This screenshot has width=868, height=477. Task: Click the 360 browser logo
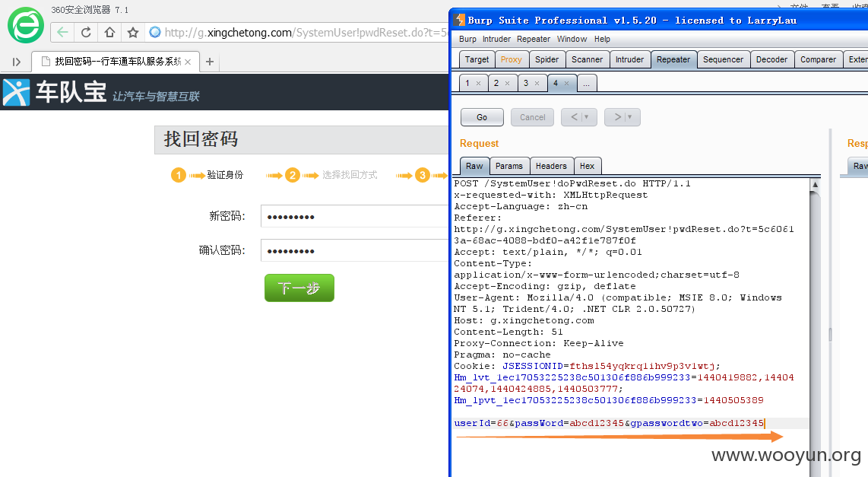coord(26,25)
